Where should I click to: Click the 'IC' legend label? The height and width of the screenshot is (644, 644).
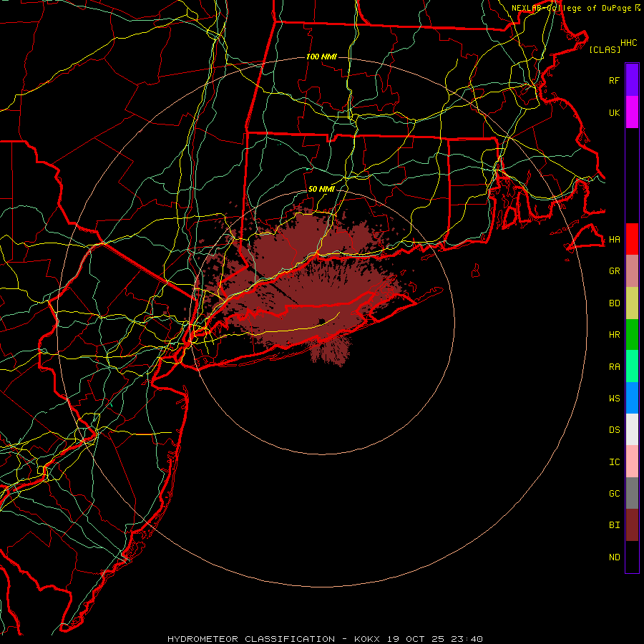(614, 462)
